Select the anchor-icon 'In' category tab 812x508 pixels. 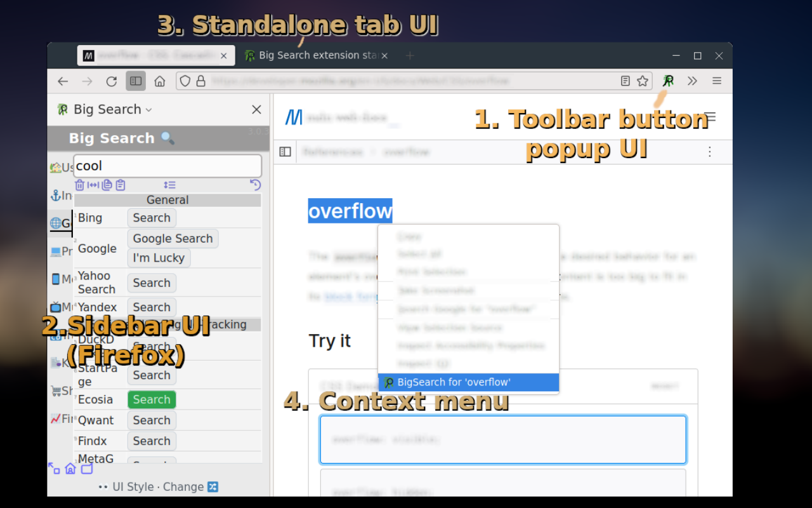[x=62, y=196]
